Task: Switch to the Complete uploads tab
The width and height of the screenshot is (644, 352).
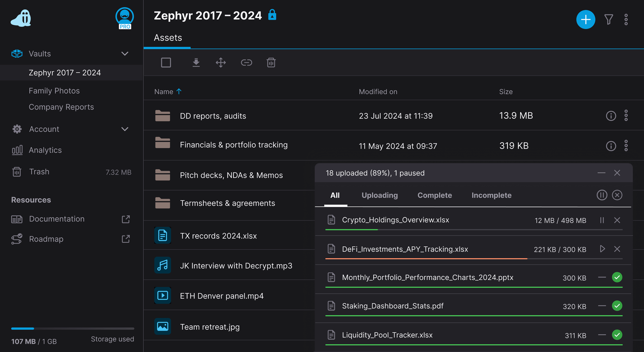Action: (x=434, y=195)
